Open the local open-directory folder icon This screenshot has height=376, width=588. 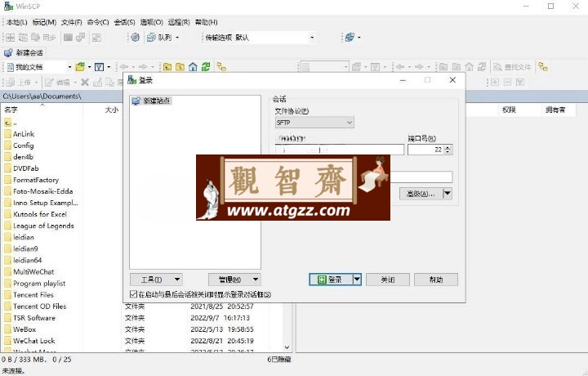click(80, 67)
